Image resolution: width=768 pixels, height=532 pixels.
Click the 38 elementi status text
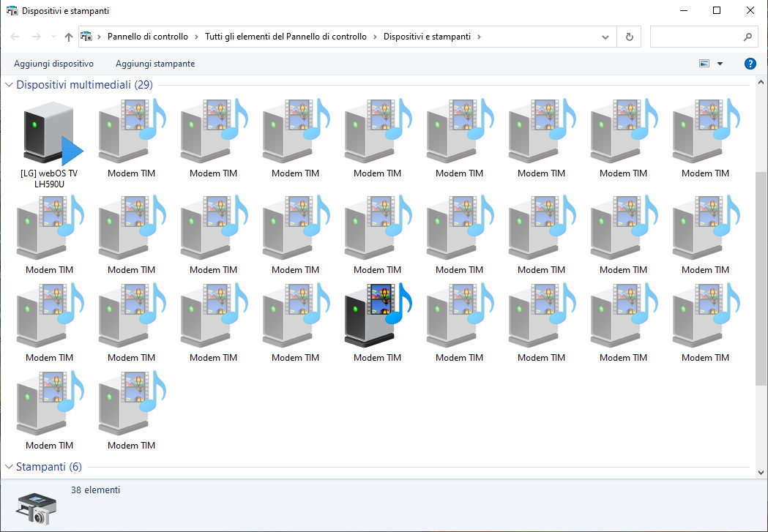tap(95, 490)
